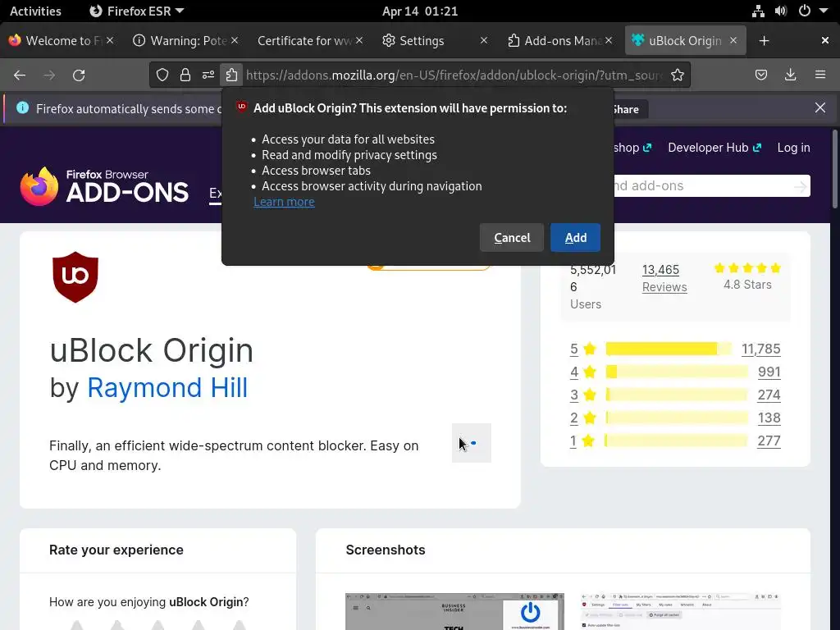840x630 pixels.
Task: Open the Activities overview
Action: (x=35, y=11)
